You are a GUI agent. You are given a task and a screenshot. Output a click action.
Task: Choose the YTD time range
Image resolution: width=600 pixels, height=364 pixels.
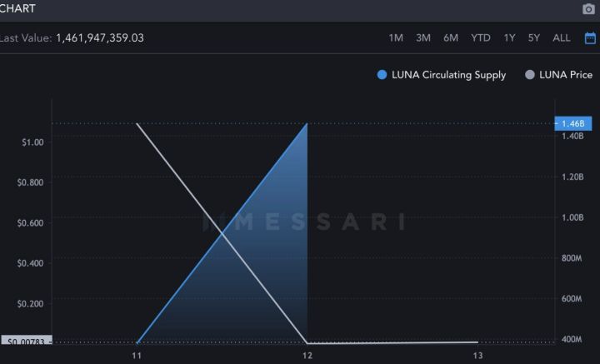(x=481, y=38)
